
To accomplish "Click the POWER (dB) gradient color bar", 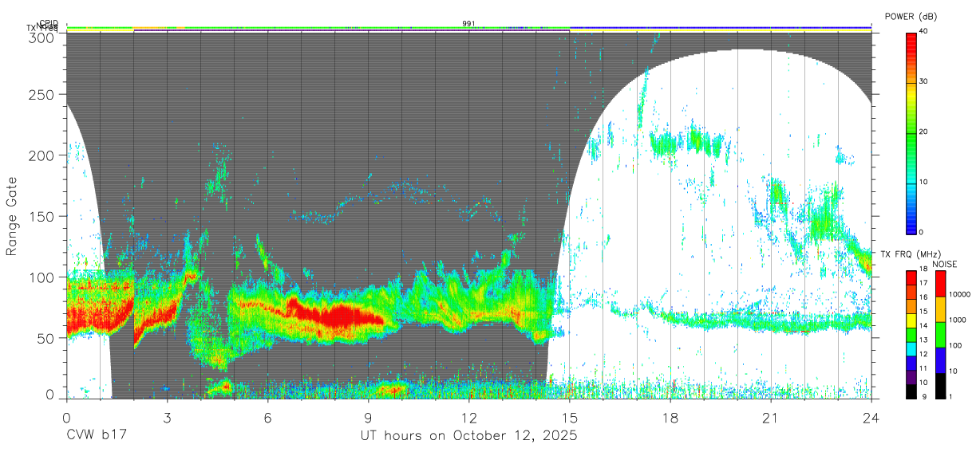I will click(911, 132).
